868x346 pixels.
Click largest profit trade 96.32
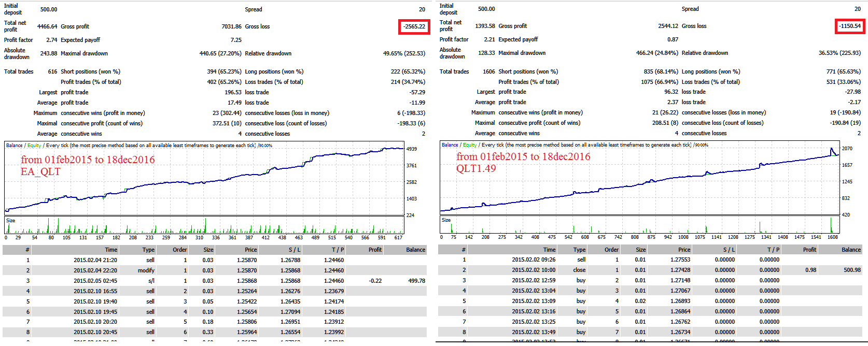click(671, 92)
